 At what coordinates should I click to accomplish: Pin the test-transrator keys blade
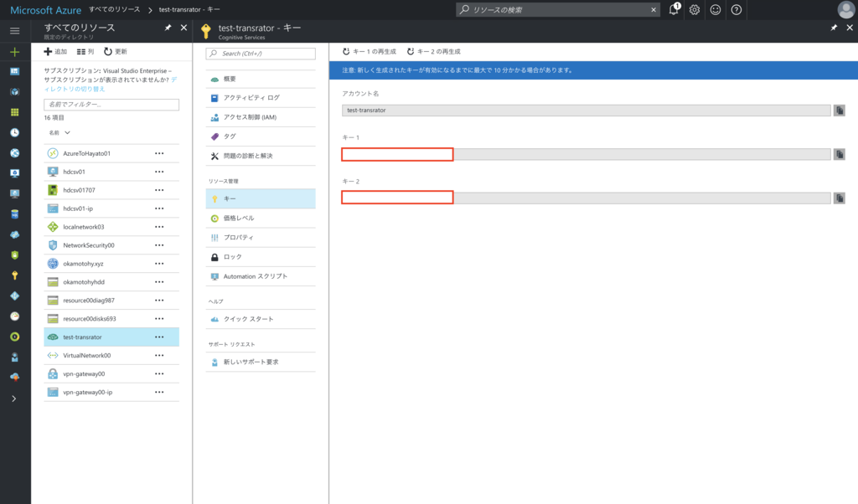(x=834, y=28)
